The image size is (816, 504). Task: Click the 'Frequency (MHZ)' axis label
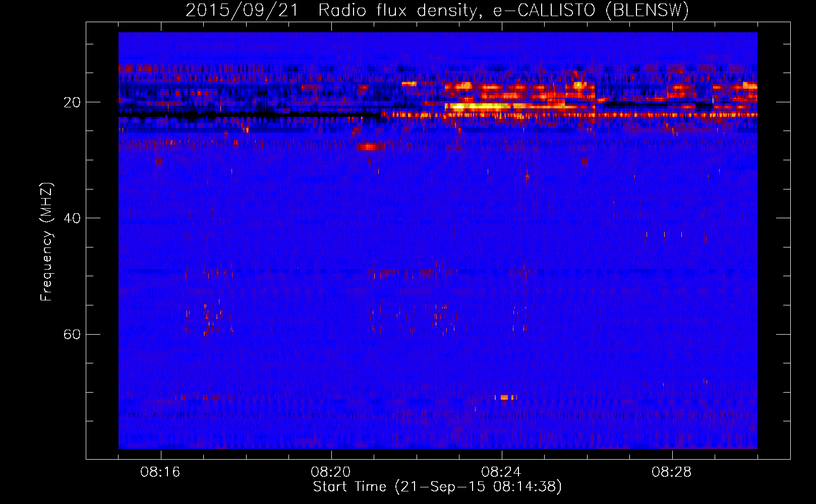46,242
